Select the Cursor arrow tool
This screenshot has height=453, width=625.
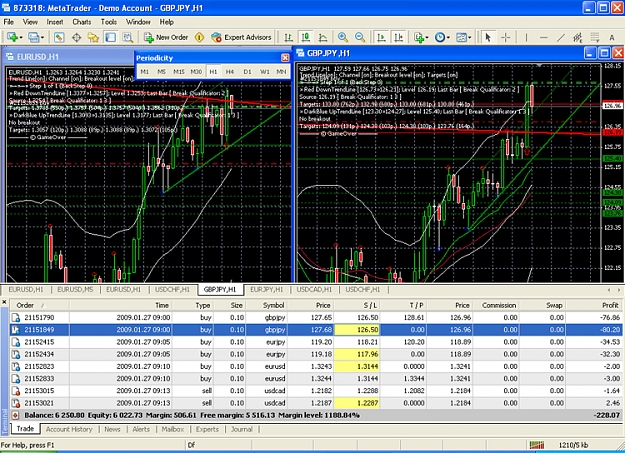[487, 37]
